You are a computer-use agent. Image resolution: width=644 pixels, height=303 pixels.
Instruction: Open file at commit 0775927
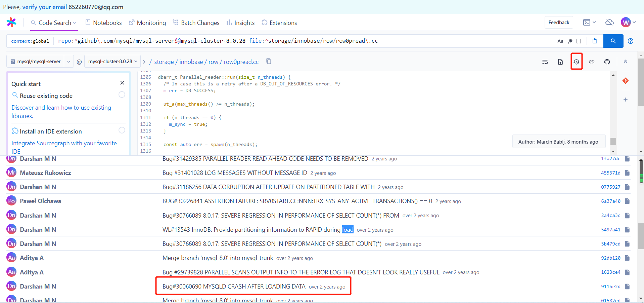click(627, 187)
